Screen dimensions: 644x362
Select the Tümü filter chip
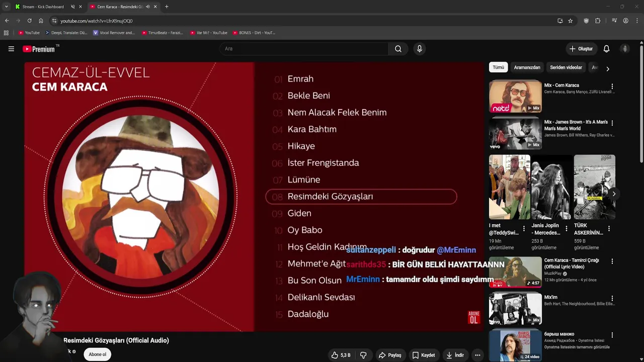498,67
